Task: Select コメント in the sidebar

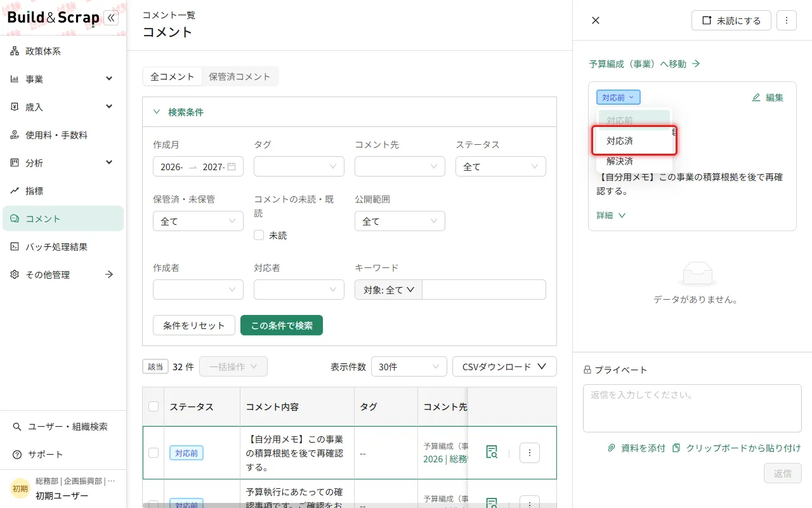Action: click(63, 218)
